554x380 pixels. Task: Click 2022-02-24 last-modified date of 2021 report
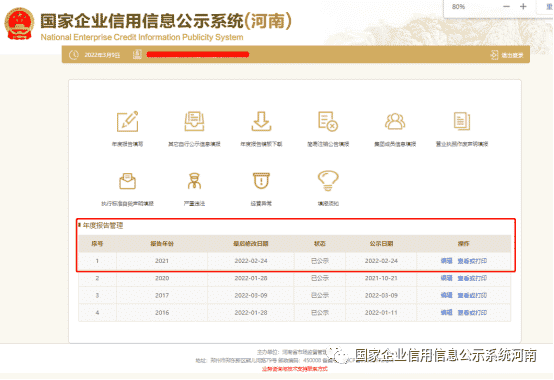coord(251,261)
